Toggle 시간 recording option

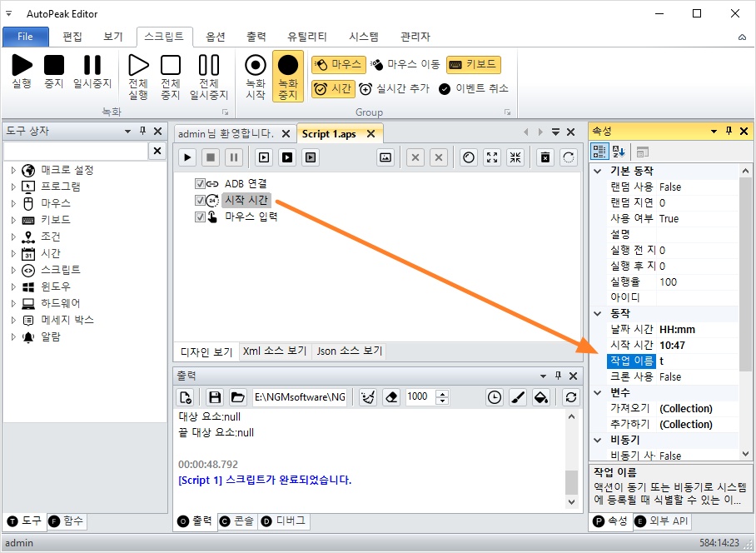(333, 89)
